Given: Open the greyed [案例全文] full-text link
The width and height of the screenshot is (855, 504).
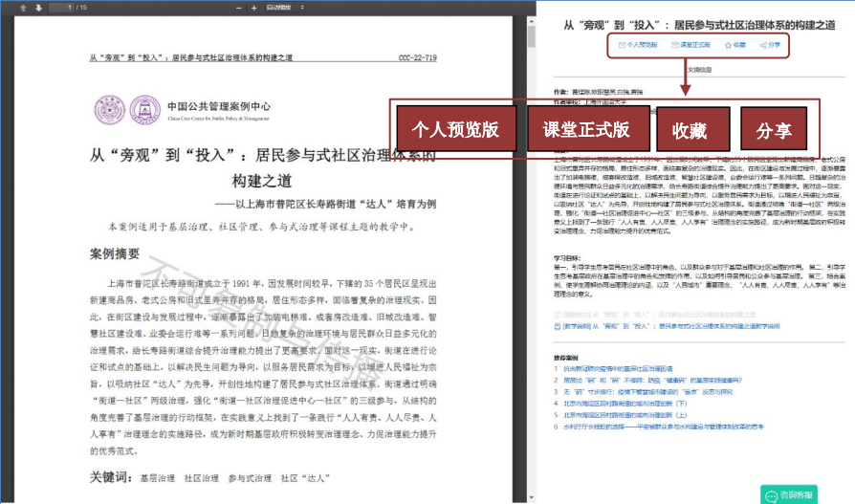Looking at the screenshot, I should [655, 315].
